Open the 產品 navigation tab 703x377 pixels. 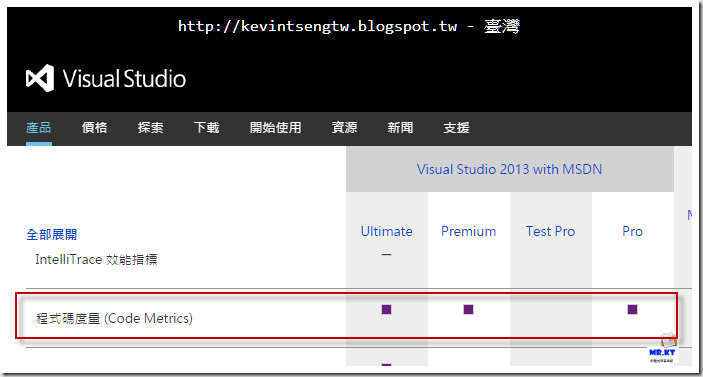(39, 128)
